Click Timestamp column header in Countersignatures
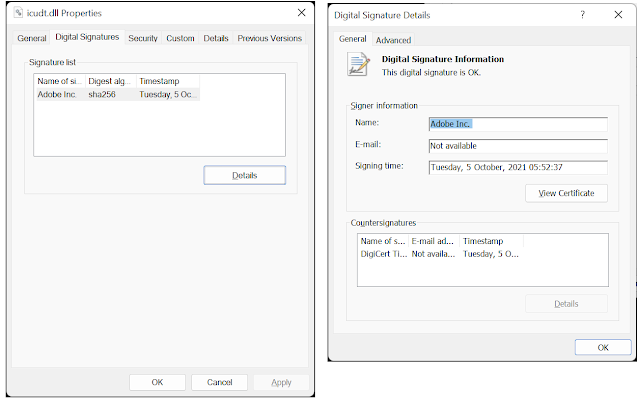This screenshot has width=638, height=400. pos(491,241)
